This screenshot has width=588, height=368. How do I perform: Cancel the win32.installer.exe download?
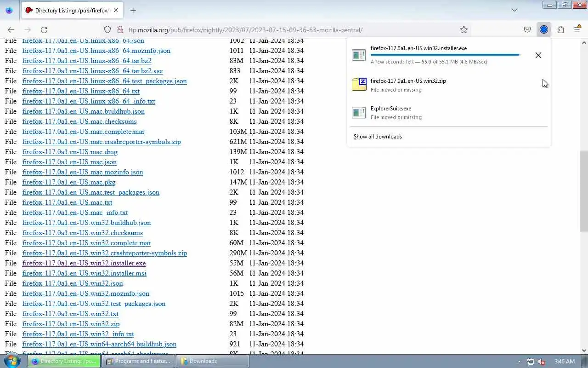tap(538, 55)
